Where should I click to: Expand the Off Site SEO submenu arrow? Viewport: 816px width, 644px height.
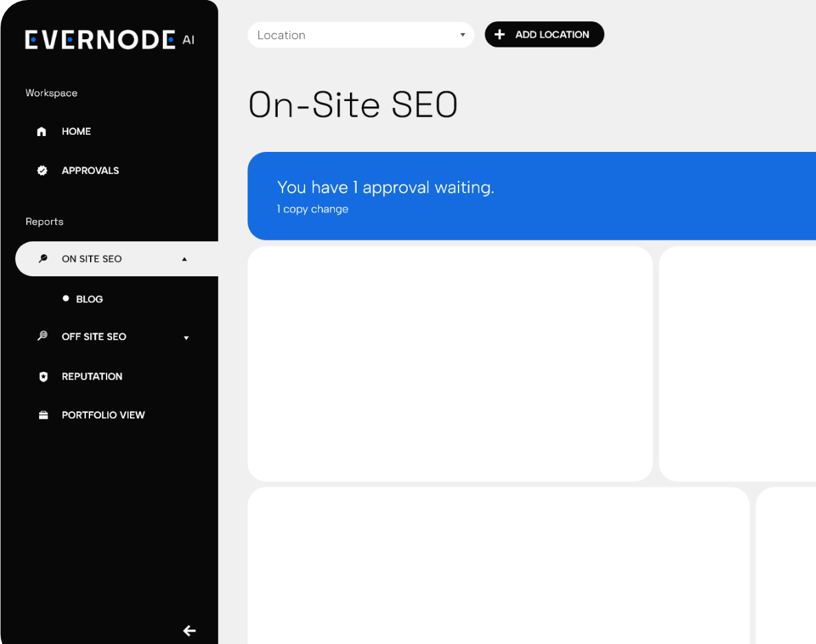click(x=186, y=337)
